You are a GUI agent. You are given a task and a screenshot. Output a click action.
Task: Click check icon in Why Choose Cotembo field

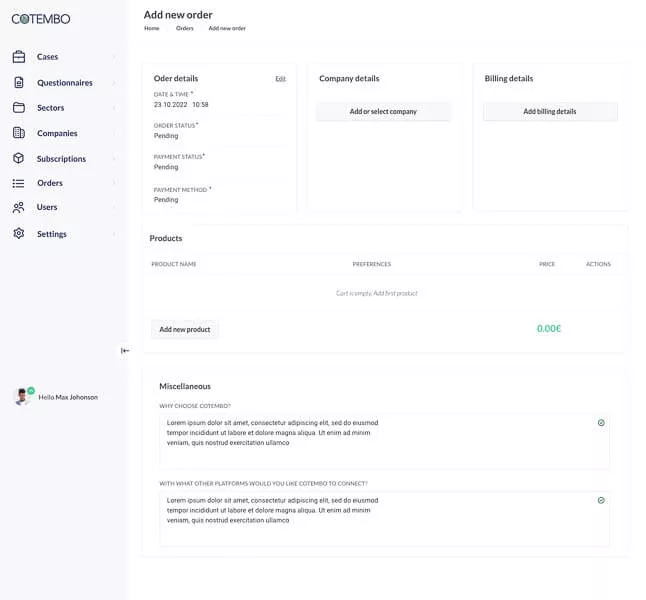601,423
